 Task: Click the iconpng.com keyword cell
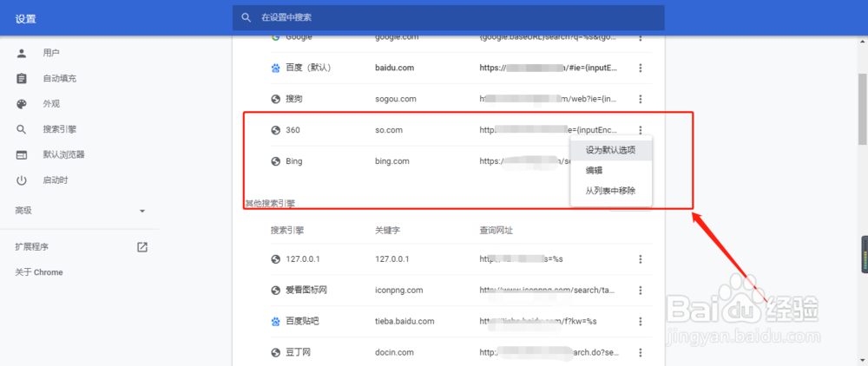click(x=398, y=290)
